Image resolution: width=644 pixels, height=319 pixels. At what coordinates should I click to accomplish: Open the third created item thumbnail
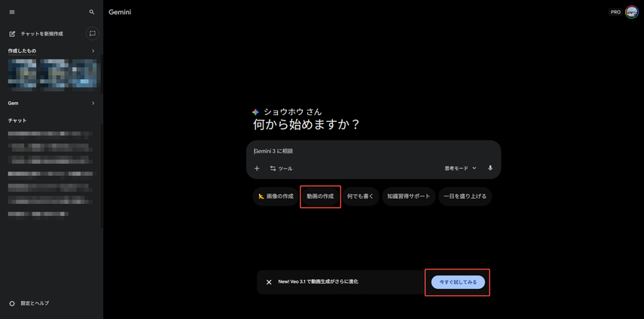[84, 74]
